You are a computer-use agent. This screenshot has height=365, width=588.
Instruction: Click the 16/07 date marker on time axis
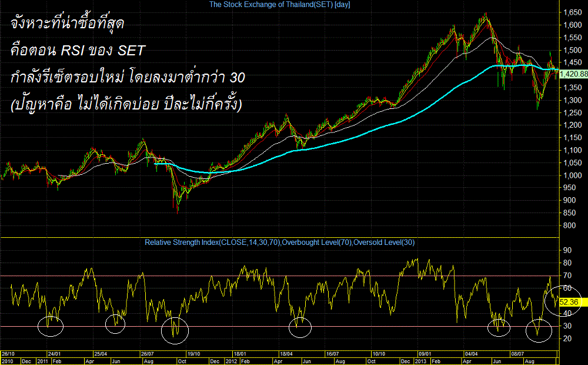tap(333, 354)
